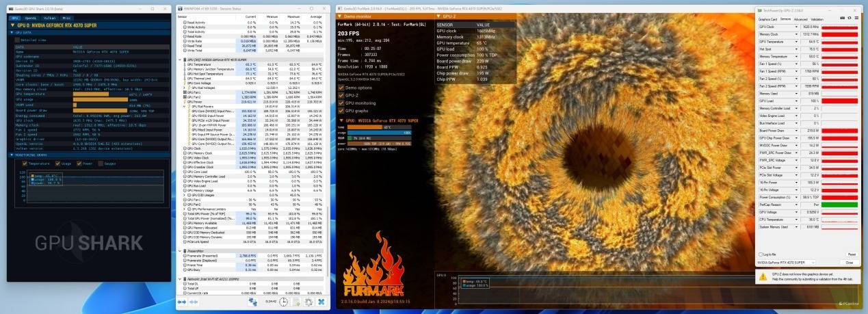Uncheck GPU graphs in FurMark overlay

pos(341,110)
